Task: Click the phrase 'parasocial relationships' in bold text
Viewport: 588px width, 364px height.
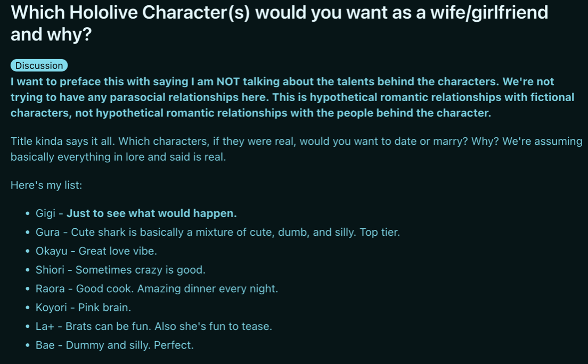Action: click(x=174, y=97)
